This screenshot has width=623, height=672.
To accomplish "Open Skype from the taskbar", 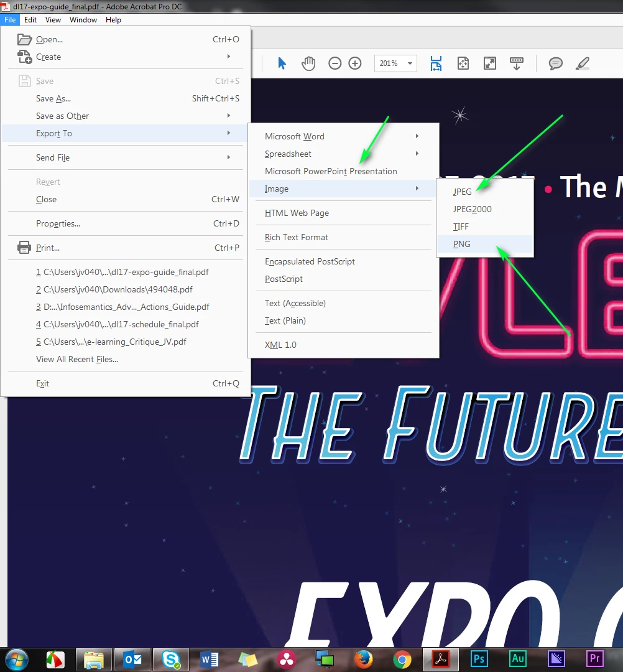I will [x=171, y=659].
